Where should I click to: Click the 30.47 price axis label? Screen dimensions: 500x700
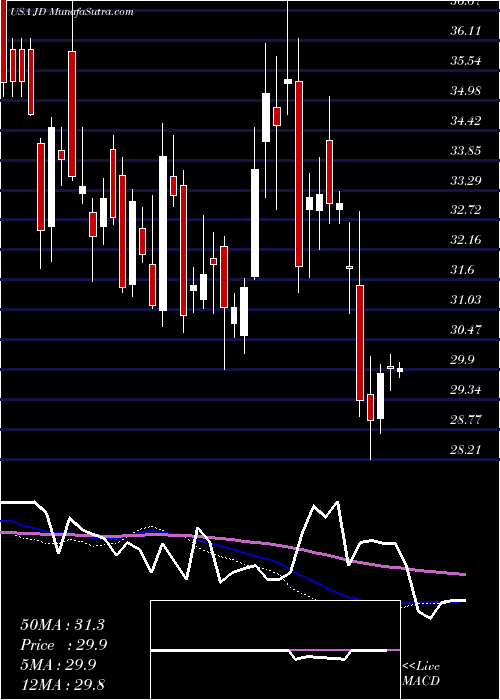tap(466, 329)
